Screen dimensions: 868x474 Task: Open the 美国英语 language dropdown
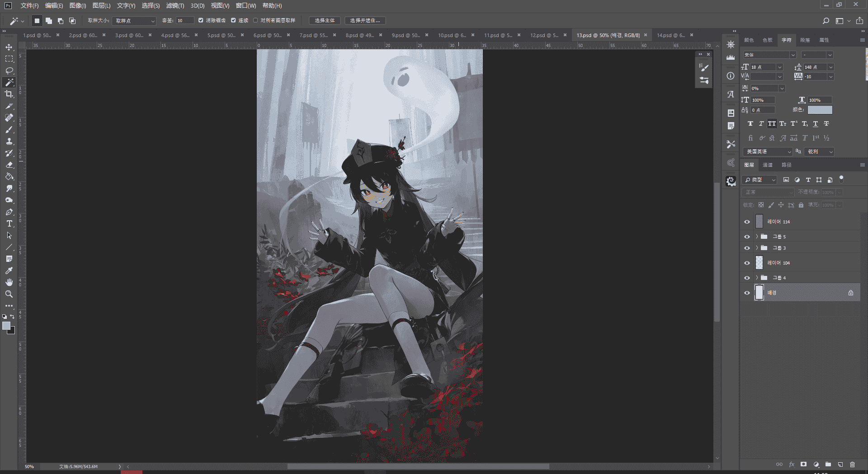tap(768, 152)
